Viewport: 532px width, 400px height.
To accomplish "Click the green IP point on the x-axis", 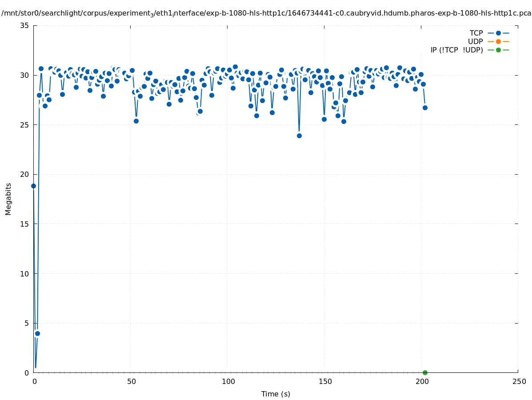I will coord(425,372).
